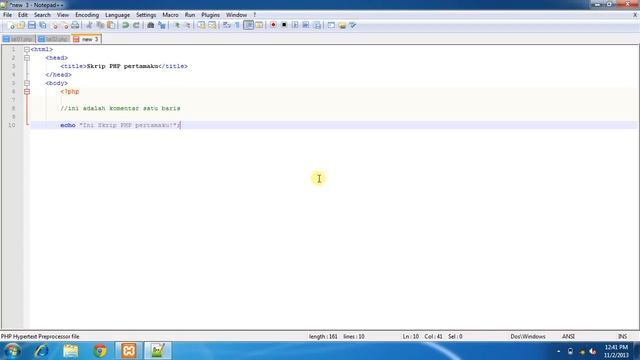
Task: Click the length and lines status field
Action: [337, 337]
